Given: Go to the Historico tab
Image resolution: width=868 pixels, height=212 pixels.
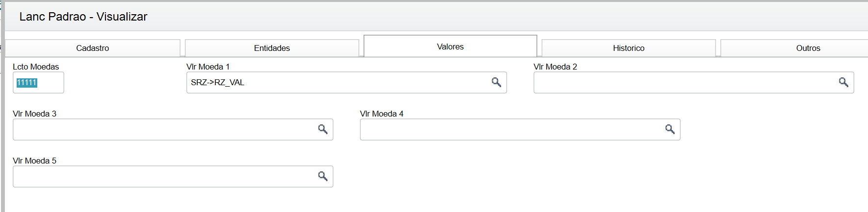Looking at the screenshot, I should point(629,48).
